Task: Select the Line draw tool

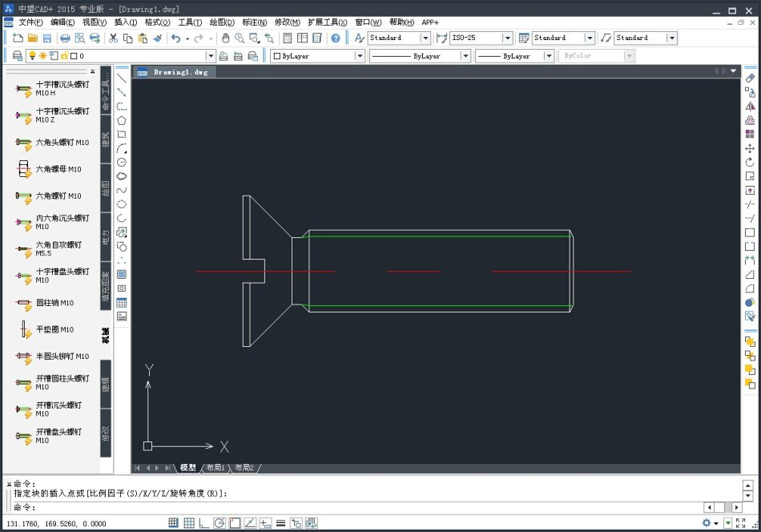Action: pyautogui.click(x=122, y=79)
